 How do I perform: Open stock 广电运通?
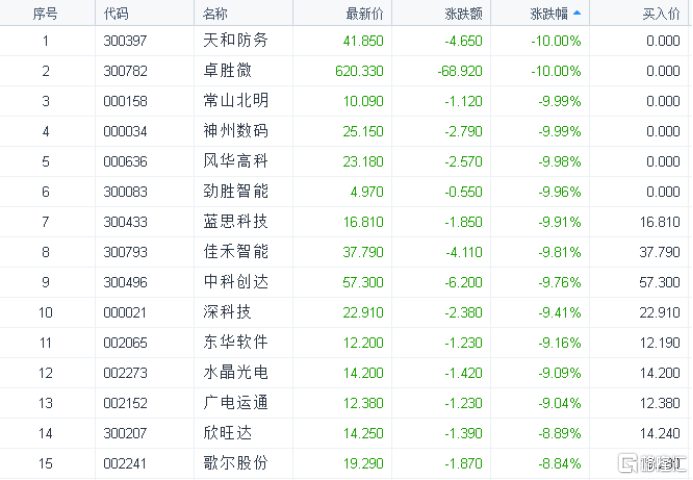(236, 403)
